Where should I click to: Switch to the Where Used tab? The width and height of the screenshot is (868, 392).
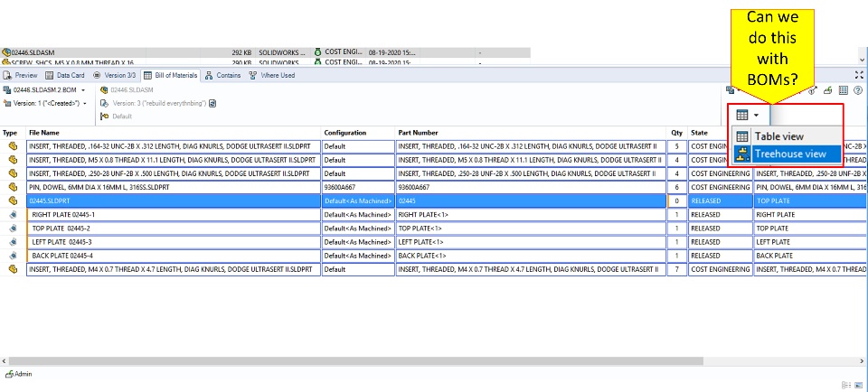[x=272, y=75]
